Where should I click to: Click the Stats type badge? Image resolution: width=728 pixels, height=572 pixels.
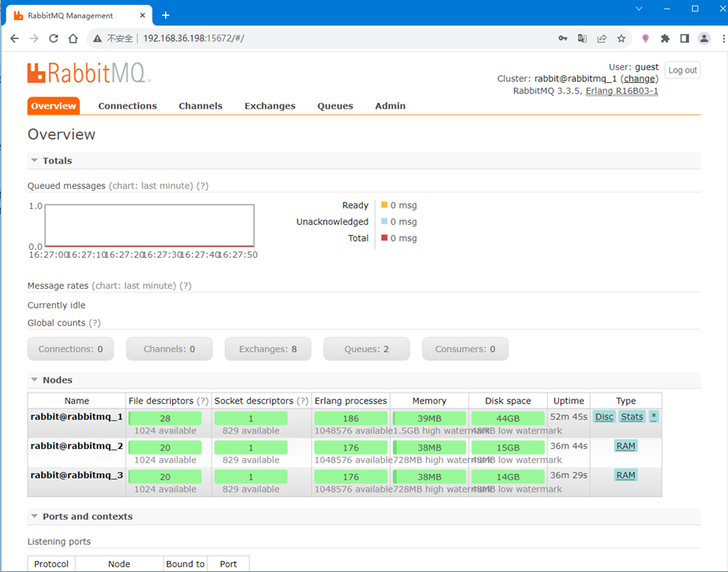pos(632,416)
